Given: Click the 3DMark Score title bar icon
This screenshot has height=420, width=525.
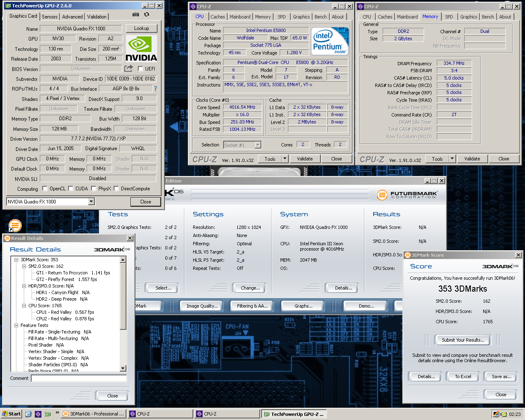Looking at the screenshot, I should click(408, 255).
